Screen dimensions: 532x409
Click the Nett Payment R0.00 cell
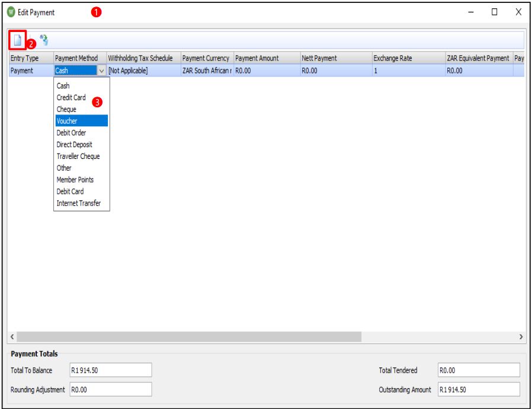(336, 71)
